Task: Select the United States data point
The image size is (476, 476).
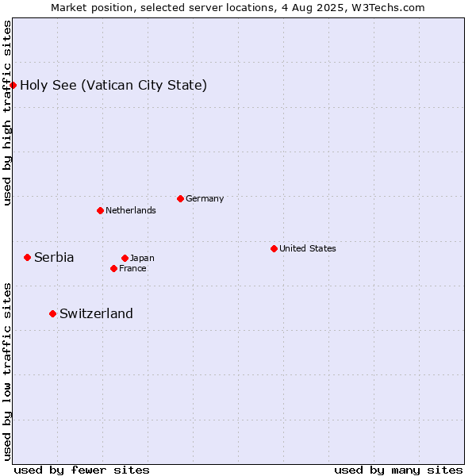Action: 274,249
